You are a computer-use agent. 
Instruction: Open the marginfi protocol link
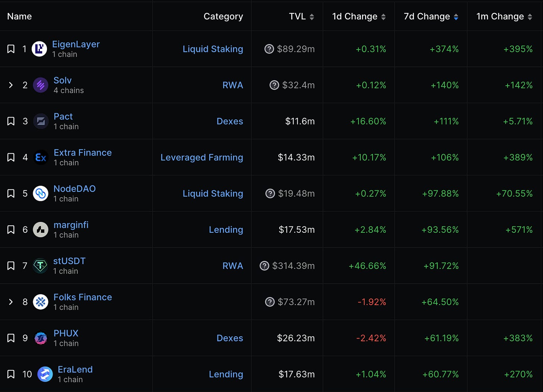coord(71,225)
